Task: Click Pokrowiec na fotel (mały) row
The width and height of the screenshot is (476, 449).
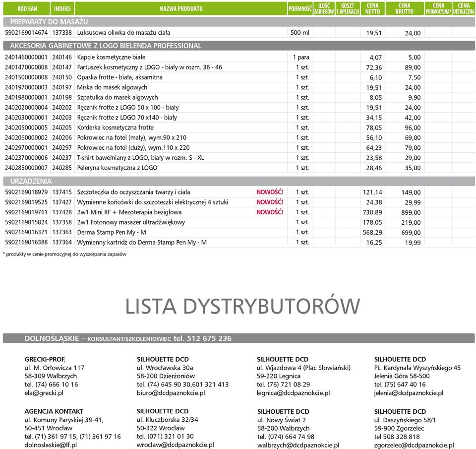Action: pyautogui.click(x=132, y=137)
